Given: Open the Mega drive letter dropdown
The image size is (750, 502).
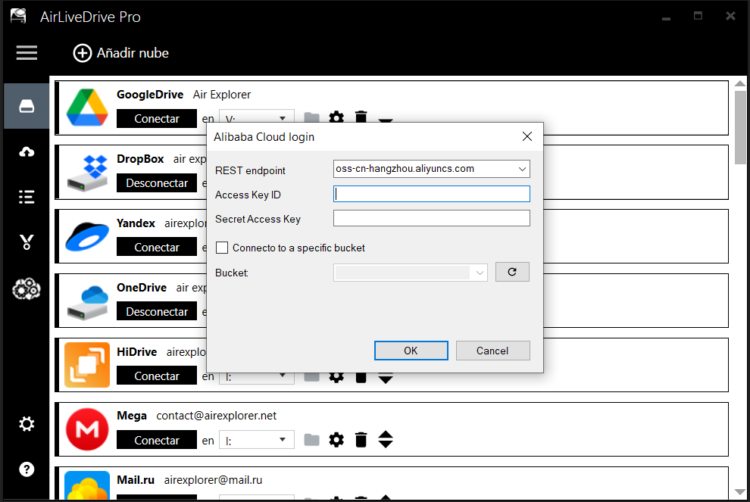Looking at the screenshot, I should tap(283, 440).
